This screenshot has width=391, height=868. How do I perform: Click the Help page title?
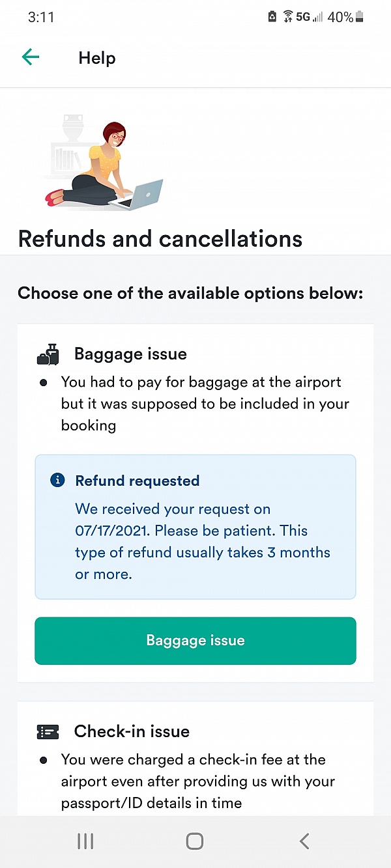click(97, 58)
